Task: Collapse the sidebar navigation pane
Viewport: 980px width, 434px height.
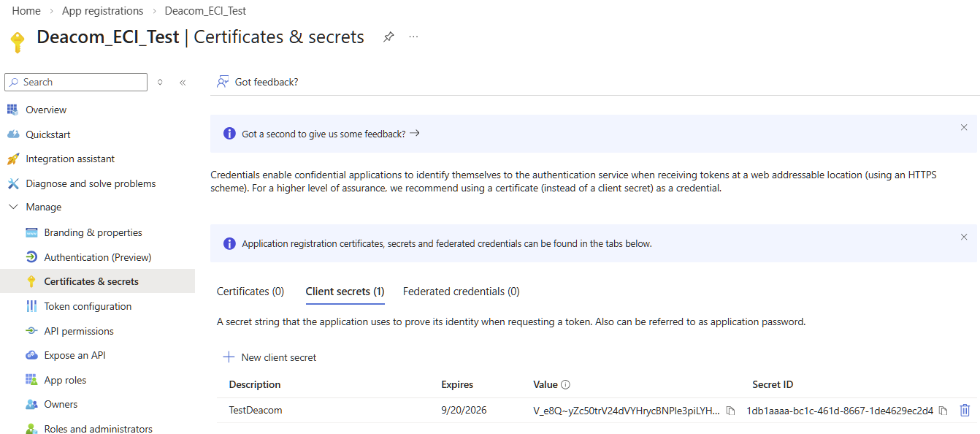Action: (x=183, y=83)
